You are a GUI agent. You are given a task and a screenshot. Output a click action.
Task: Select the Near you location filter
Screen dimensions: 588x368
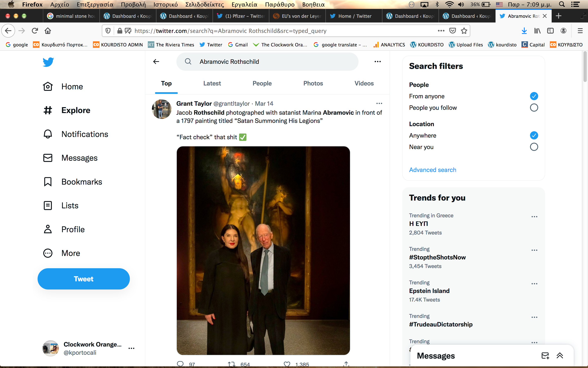click(534, 147)
